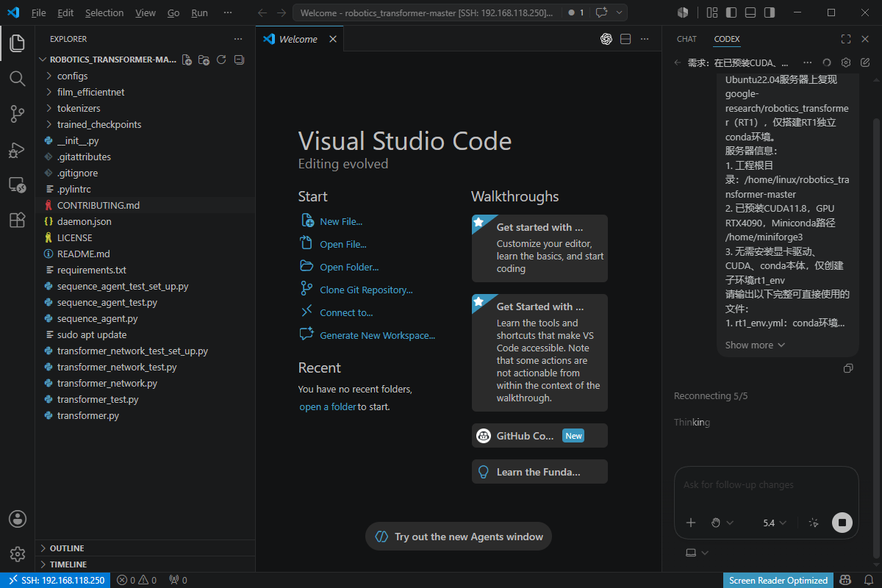Open the File menu
This screenshot has height=588, width=882.
38,12
